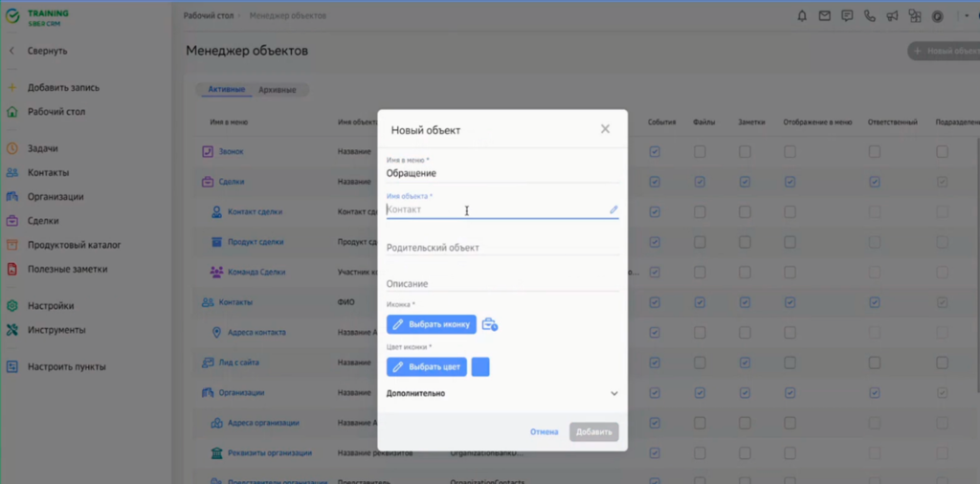Click the Сделки briefcase icon in sidebar

pyautogui.click(x=11, y=220)
